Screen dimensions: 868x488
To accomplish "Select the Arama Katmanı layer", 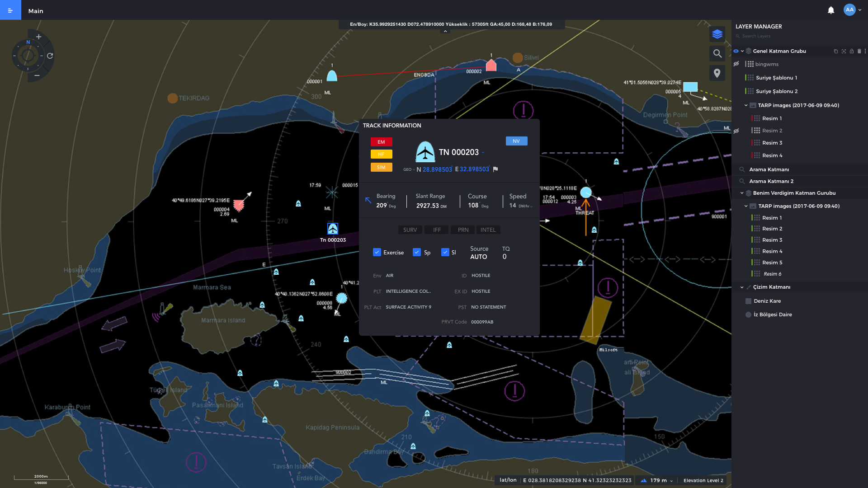I will [769, 169].
